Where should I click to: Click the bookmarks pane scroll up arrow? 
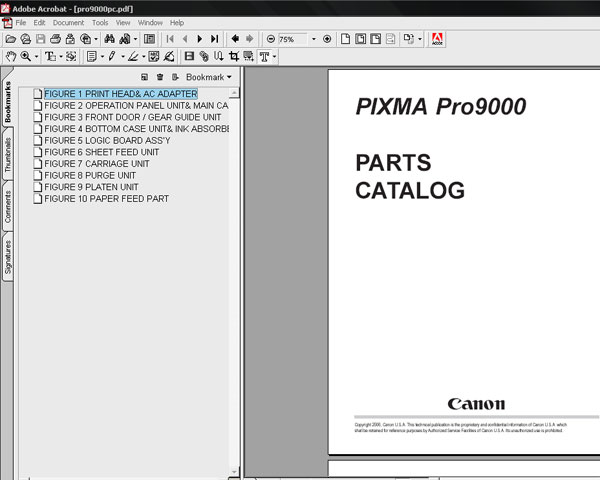tap(234, 93)
